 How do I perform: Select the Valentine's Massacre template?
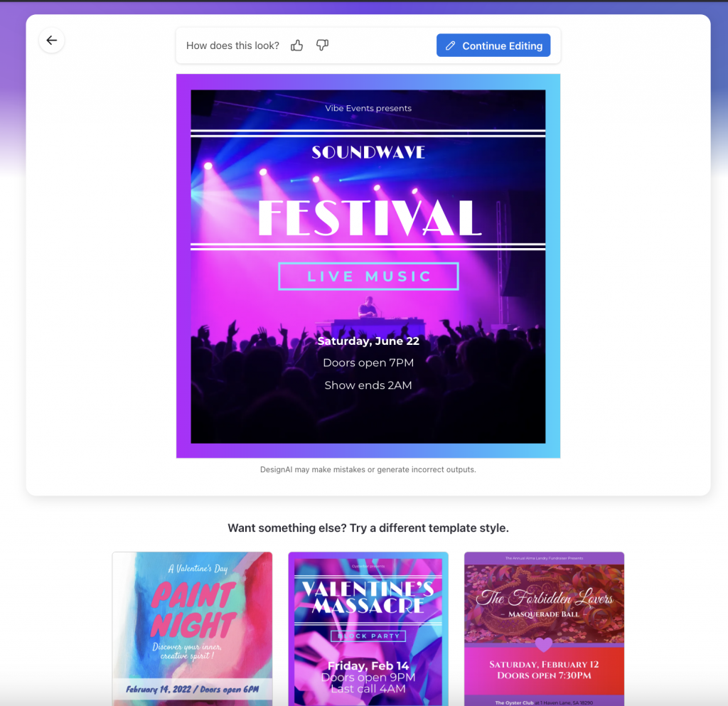pos(368,629)
